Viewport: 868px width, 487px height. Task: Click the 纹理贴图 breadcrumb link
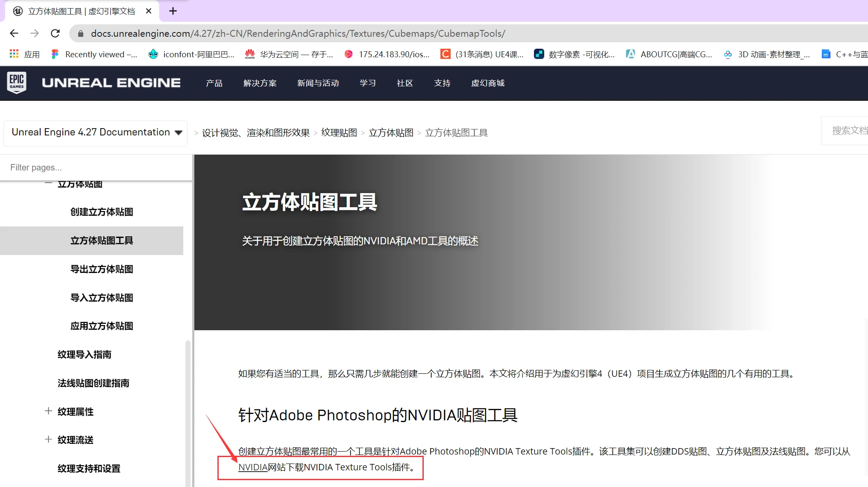(x=339, y=133)
